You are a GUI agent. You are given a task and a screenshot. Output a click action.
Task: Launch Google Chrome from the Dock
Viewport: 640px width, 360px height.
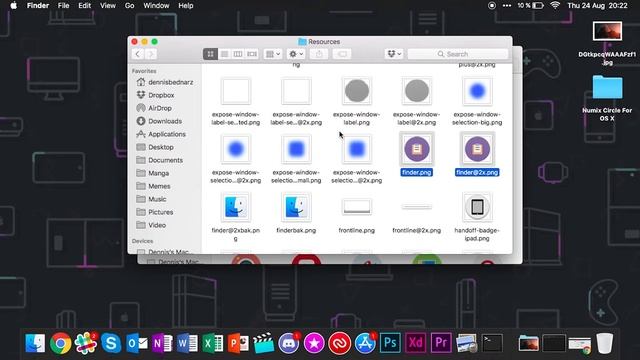tap(60, 343)
